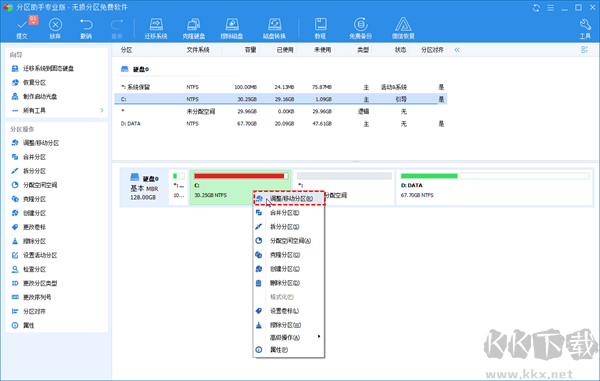Select 迁移系统到固态硬盘 in the wizard sidebar
This screenshot has height=381, width=600.
pyautogui.click(x=42, y=68)
